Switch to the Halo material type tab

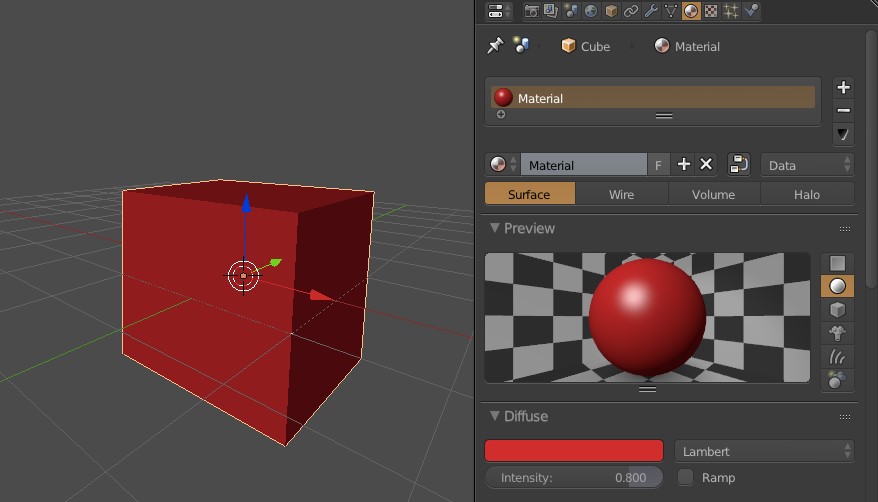click(807, 194)
